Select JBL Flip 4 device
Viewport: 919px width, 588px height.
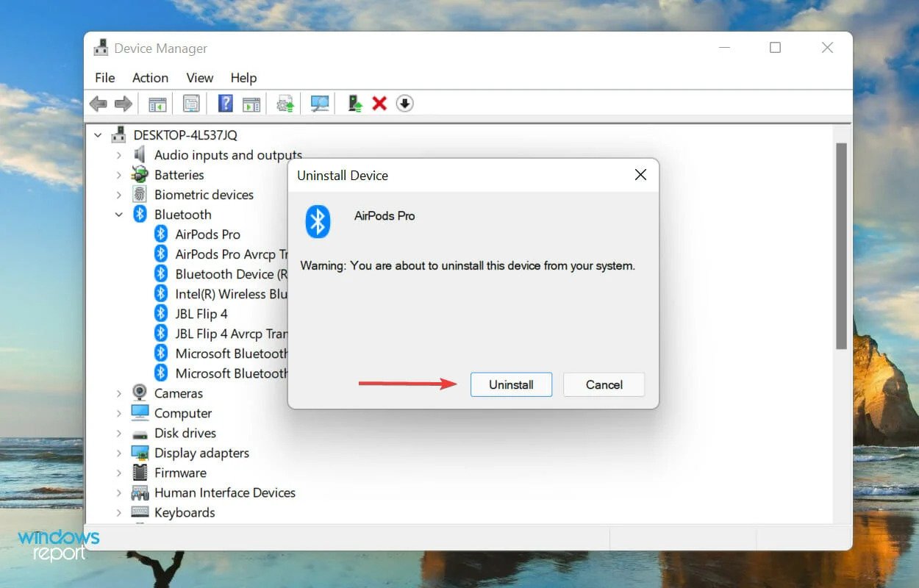pyautogui.click(x=201, y=314)
